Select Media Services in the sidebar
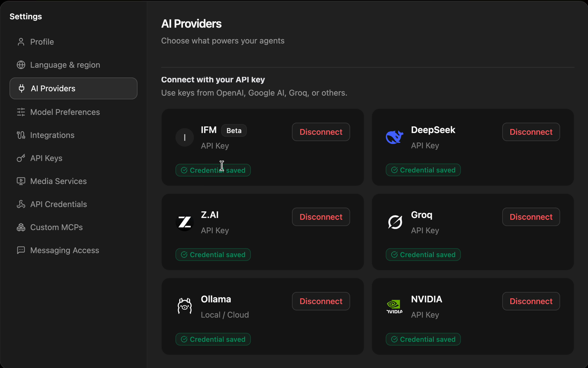 [x=73, y=181]
